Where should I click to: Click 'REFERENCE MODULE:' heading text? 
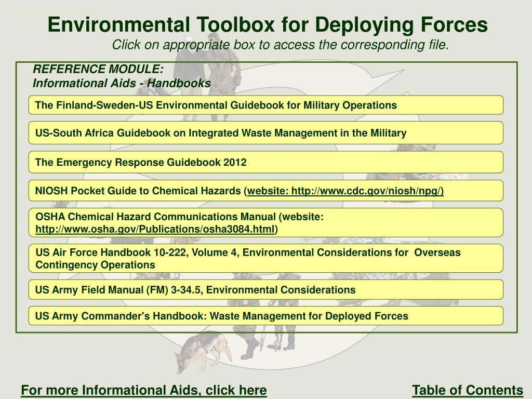(98, 69)
